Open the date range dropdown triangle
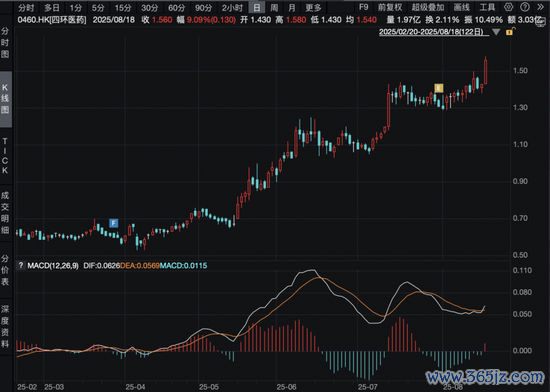This screenshot has width=550, height=392. (x=496, y=32)
